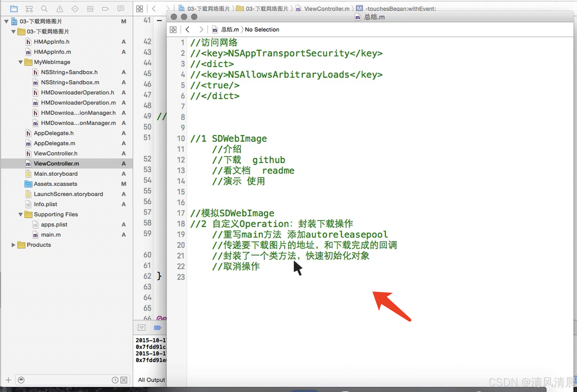Screen dimensions: 577x392
Task: Open apps.plist file
Action: 54,225
